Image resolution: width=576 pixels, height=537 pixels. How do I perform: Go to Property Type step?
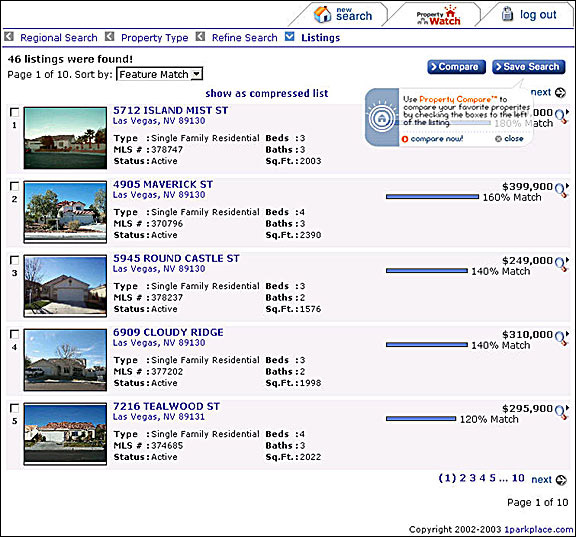155,37
